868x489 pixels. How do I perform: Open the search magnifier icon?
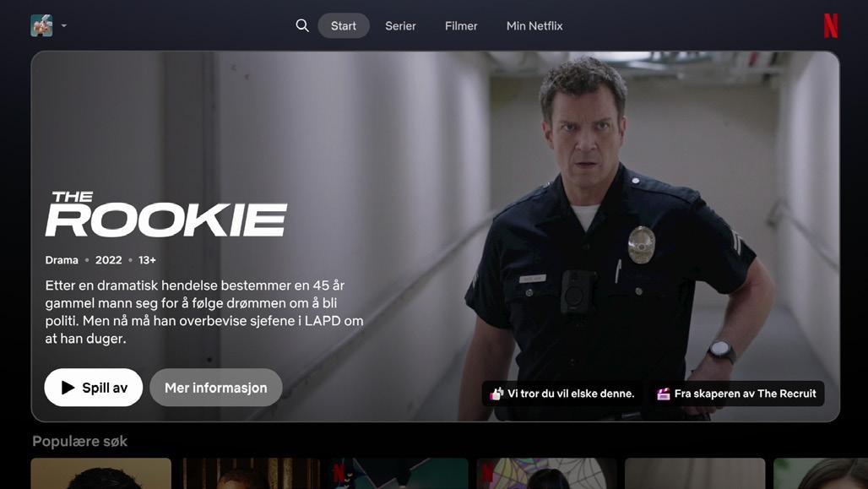pos(301,25)
